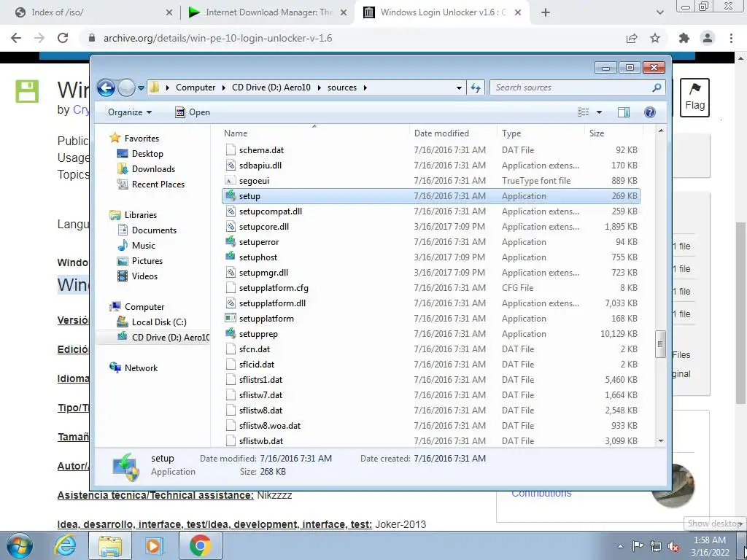Select the setupcompat.dll file icon
This screenshot has width=747, height=560.
[231, 211]
